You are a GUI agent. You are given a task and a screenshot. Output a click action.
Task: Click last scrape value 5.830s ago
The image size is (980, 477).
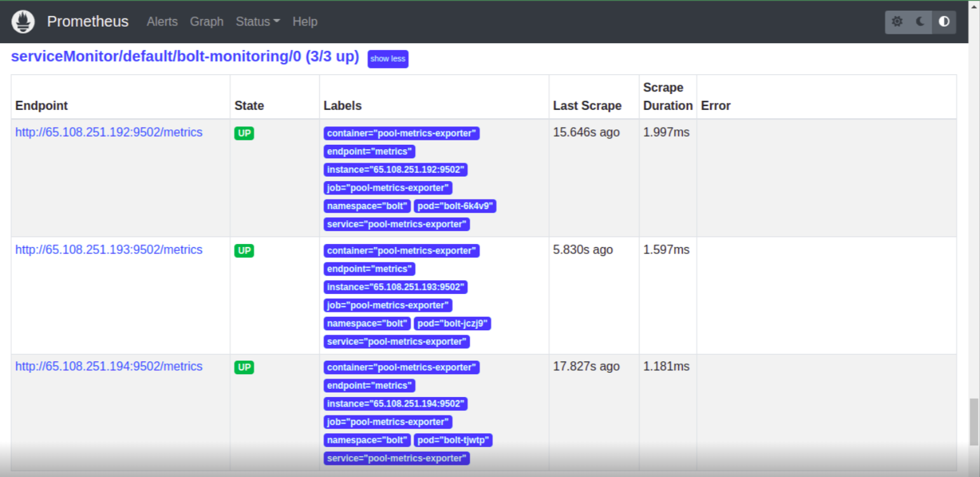(583, 250)
